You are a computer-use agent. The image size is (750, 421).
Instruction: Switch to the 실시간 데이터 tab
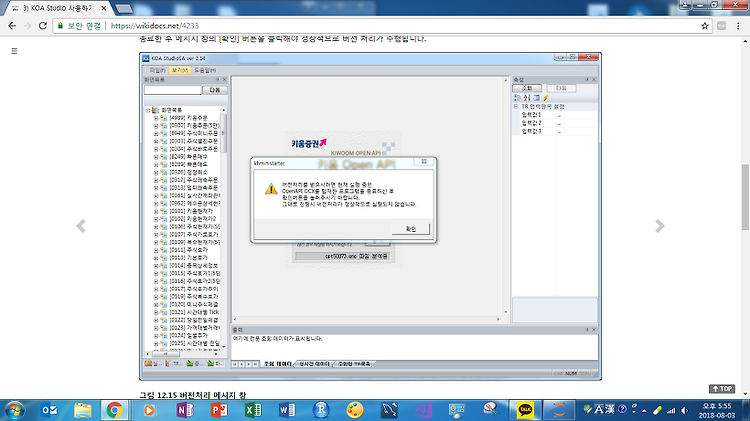point(314,364)
